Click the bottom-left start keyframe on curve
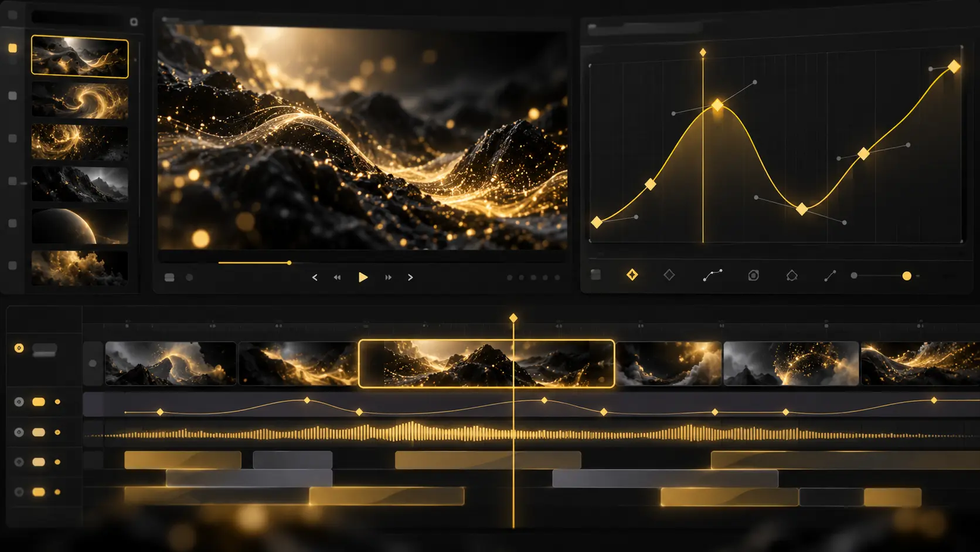 coord(597,222)
